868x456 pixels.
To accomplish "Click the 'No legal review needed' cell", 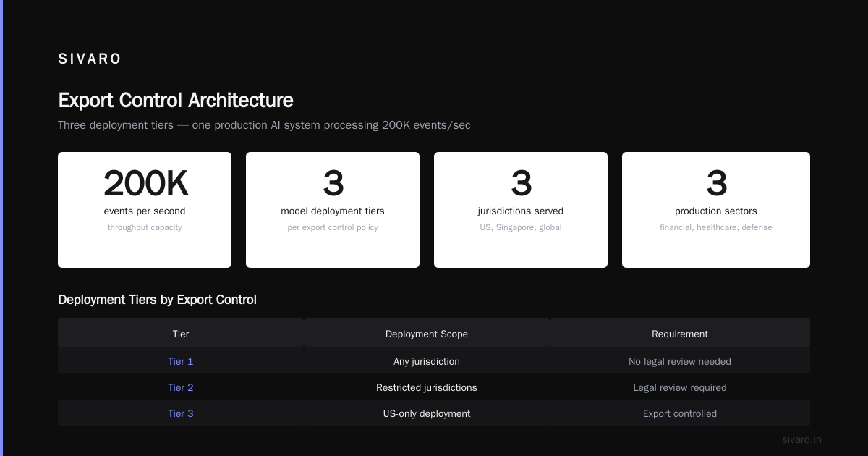I will pos(680,361).
